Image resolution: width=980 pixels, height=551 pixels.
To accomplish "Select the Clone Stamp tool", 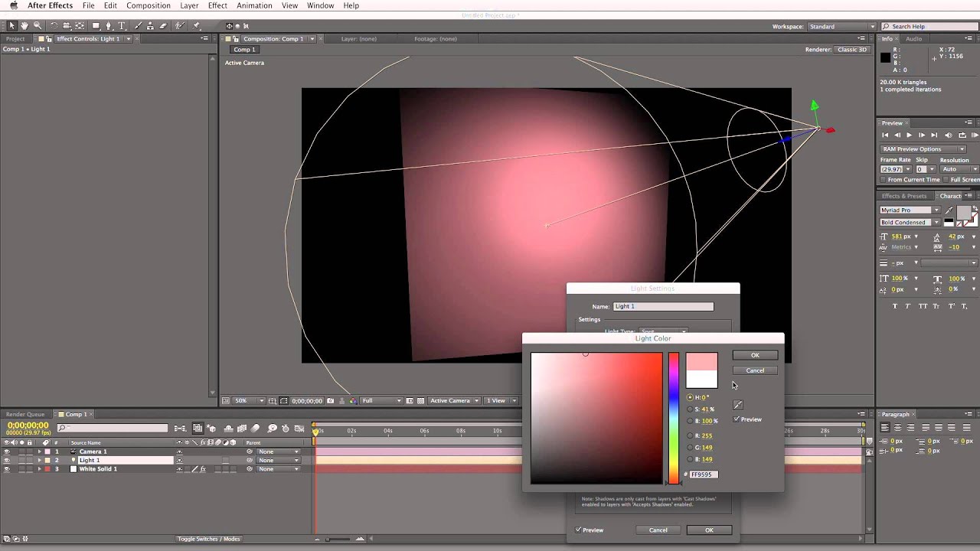I will [150, 26].
